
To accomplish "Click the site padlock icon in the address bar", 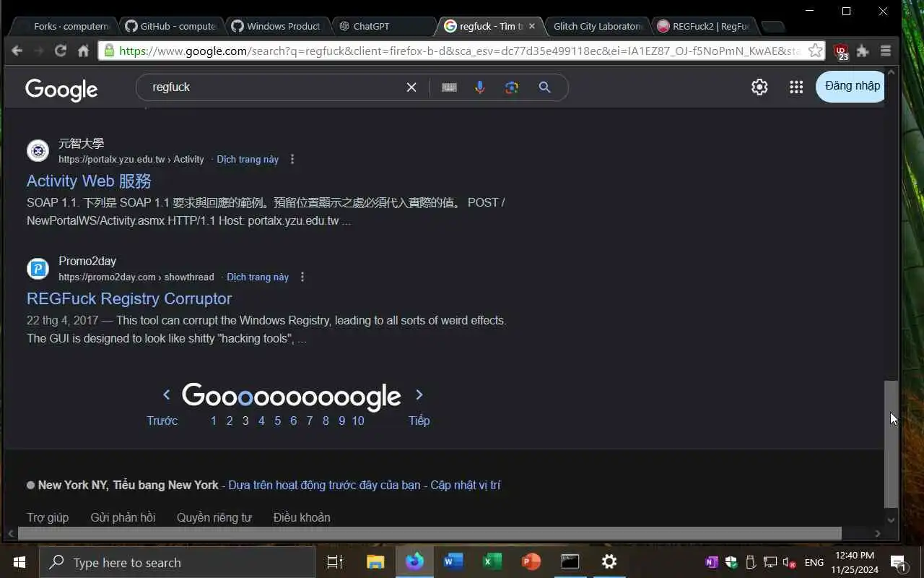I will tap(109, 51).
